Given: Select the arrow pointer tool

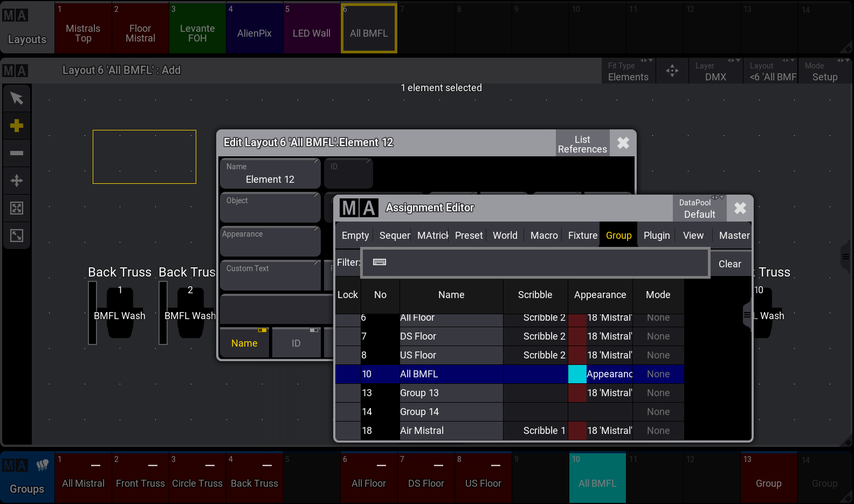Looking at the screenshot, I should coord(17,98).
